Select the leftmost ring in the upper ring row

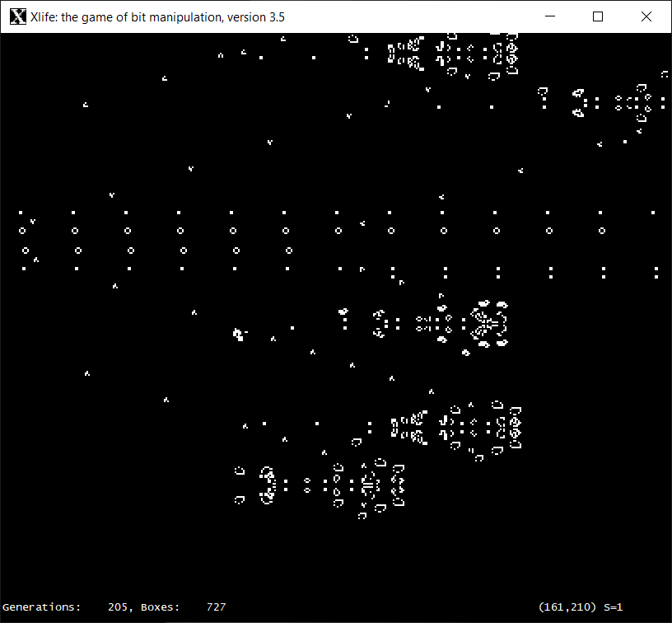click(22, 231)
